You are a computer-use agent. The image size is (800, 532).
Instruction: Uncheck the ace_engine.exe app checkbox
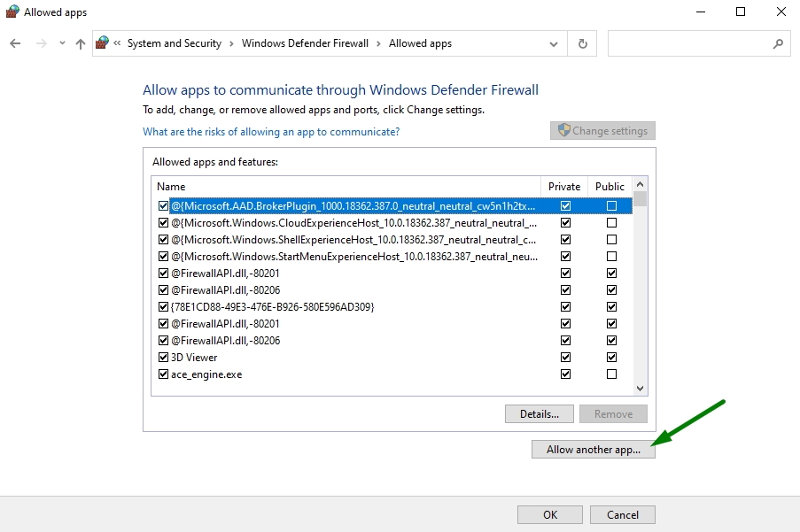tap(163, 374)
